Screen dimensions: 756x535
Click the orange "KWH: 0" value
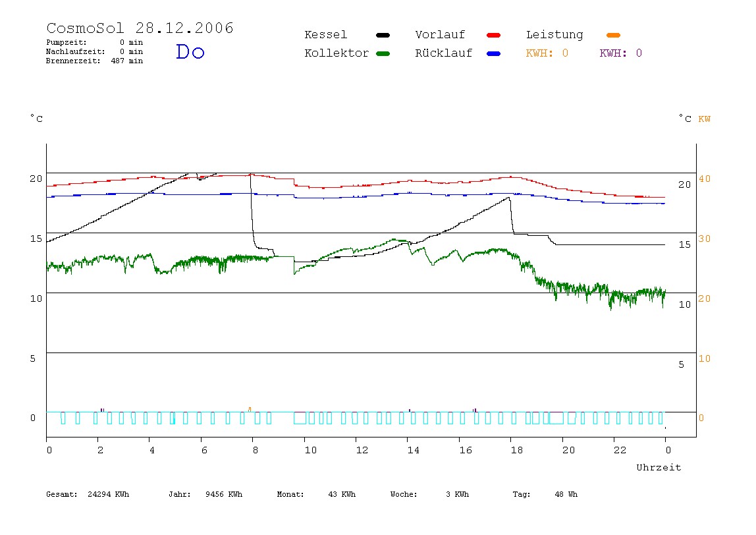(x=547, y=53)
